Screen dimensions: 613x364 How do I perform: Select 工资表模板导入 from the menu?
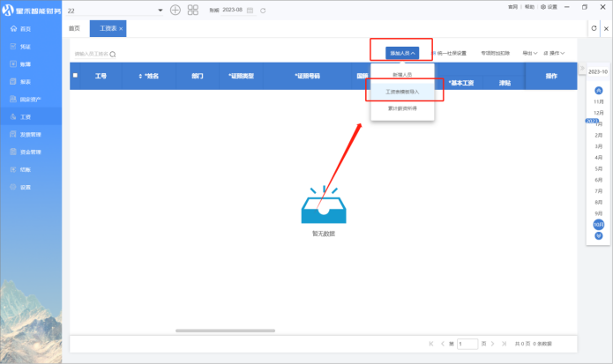pos(401,91)
